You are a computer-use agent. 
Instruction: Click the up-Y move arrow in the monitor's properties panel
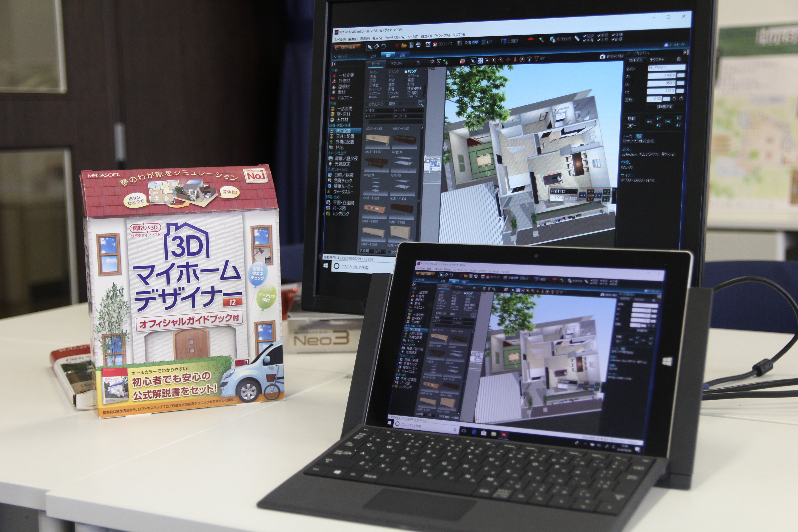pos(659,118)
